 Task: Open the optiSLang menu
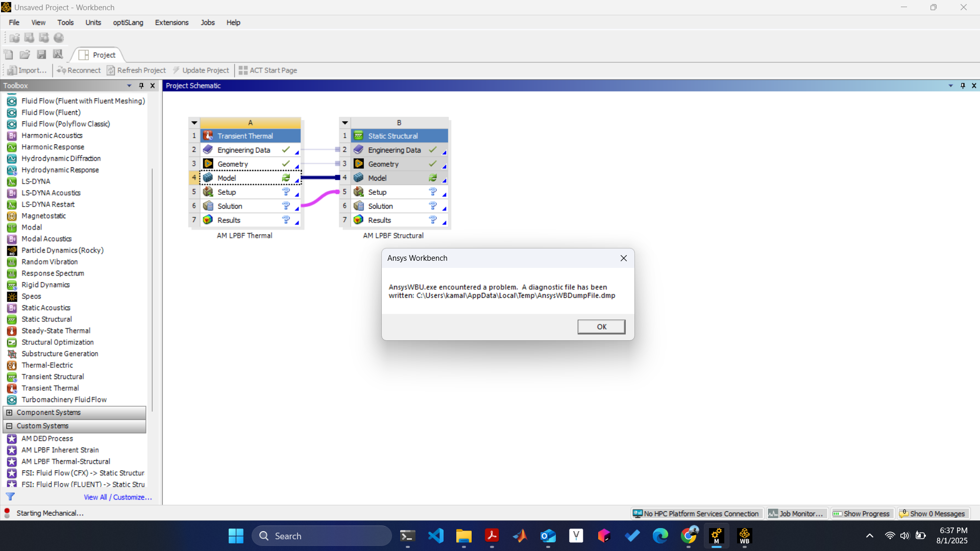(128, 22)
